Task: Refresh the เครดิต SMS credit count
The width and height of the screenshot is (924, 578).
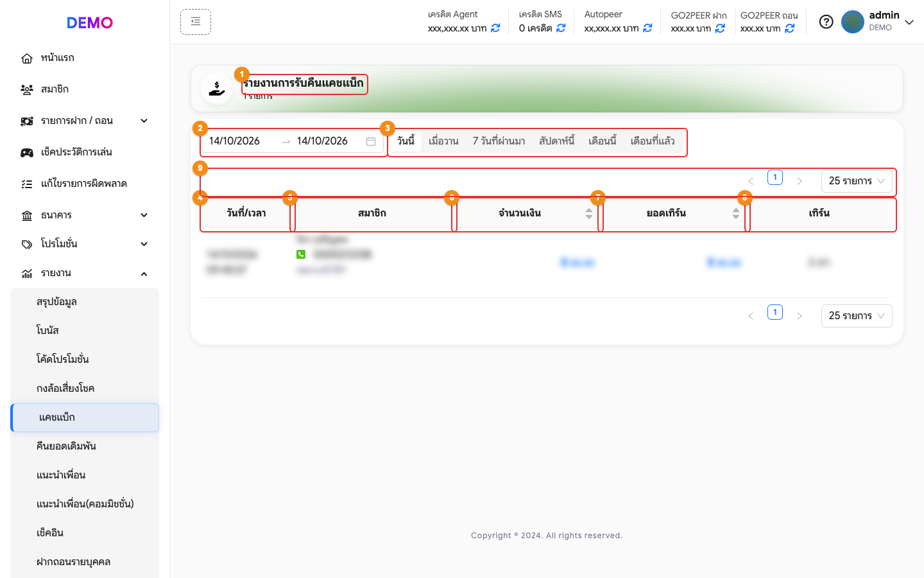Action: (x=561, y=28)
